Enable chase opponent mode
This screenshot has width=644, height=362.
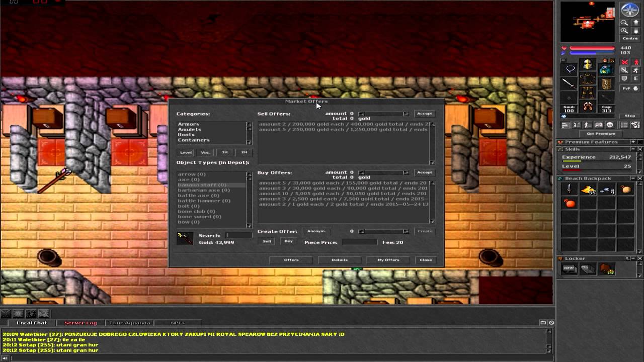(636, 70)
